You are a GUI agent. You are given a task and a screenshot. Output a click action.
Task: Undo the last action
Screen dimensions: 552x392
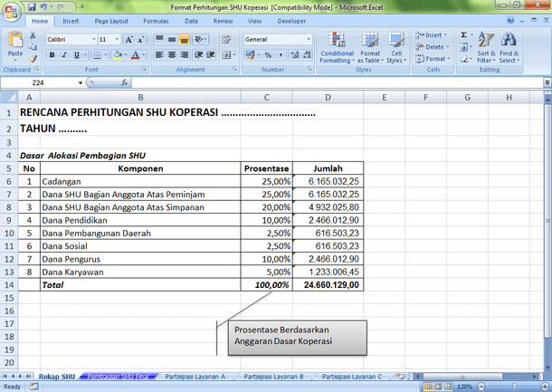pos(43,6)
